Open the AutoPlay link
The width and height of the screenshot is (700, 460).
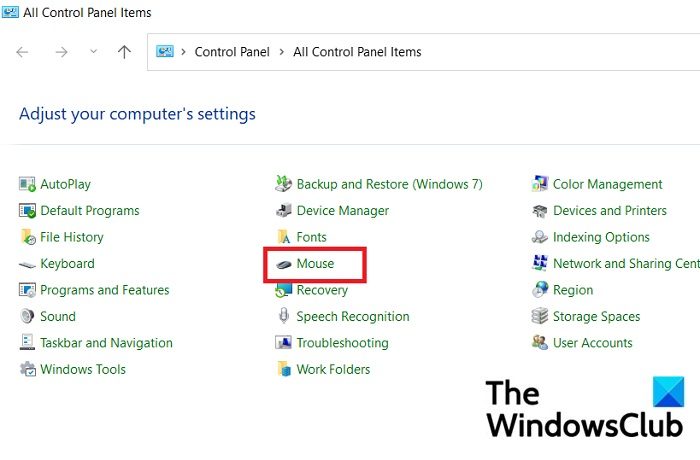point(66,184)
